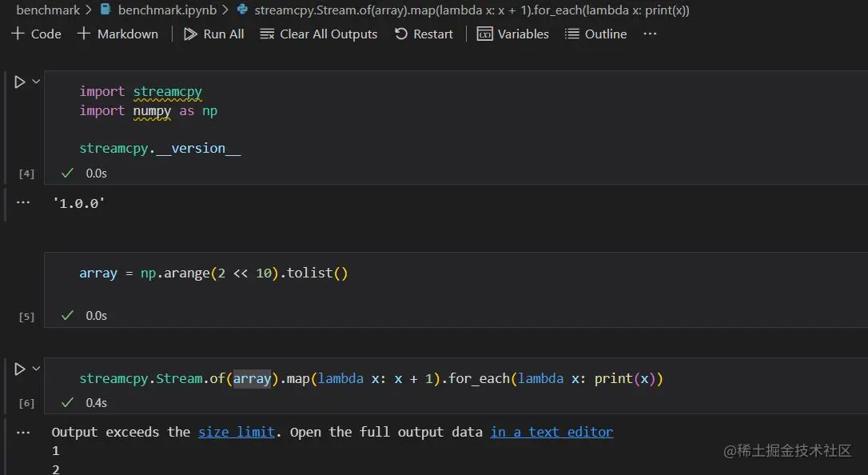This screenshot has width=868, height=475.
Task: Add a new code cell with + Code
Action: (x=36, y=34)
